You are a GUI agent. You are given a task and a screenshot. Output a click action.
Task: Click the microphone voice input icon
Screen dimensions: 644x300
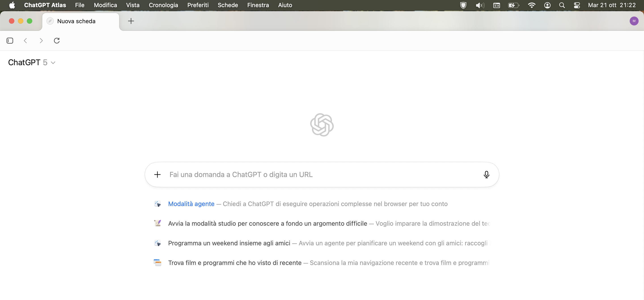click(x=486, y=175)
